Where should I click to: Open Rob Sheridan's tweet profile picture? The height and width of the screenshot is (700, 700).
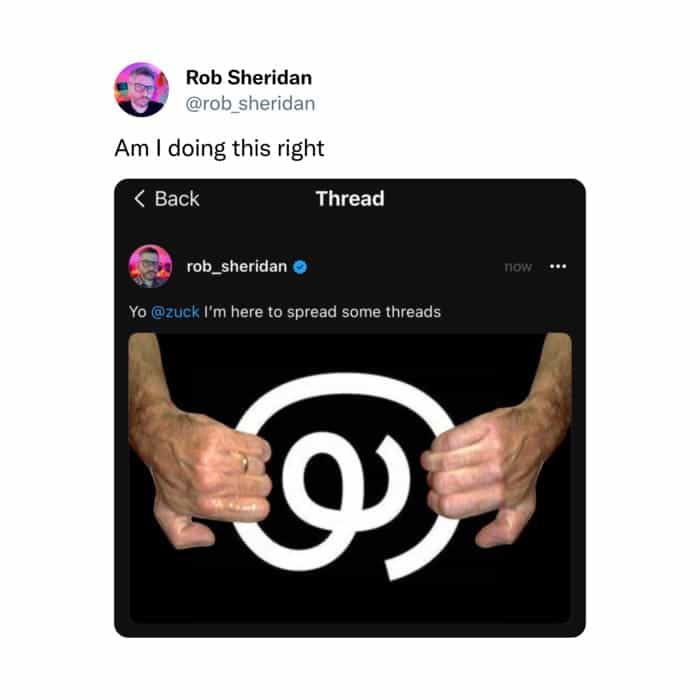coord(141,90)
